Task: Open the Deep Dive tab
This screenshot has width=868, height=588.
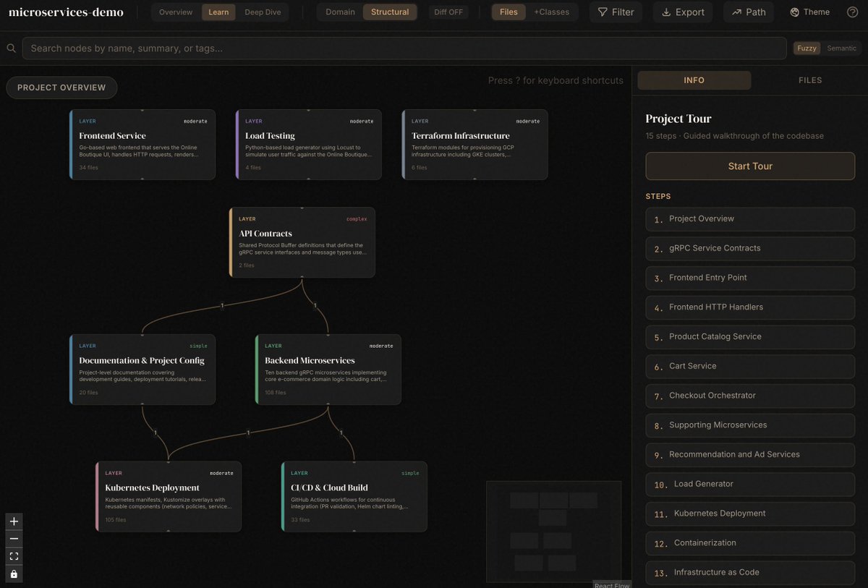Action: [x=263, y=12]
